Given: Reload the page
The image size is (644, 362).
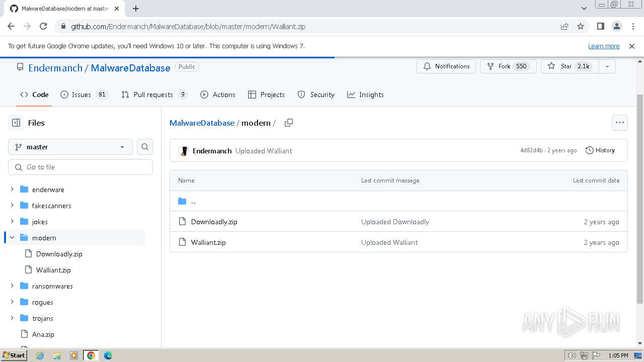Looking at the screenshot, I should (43, 26).
